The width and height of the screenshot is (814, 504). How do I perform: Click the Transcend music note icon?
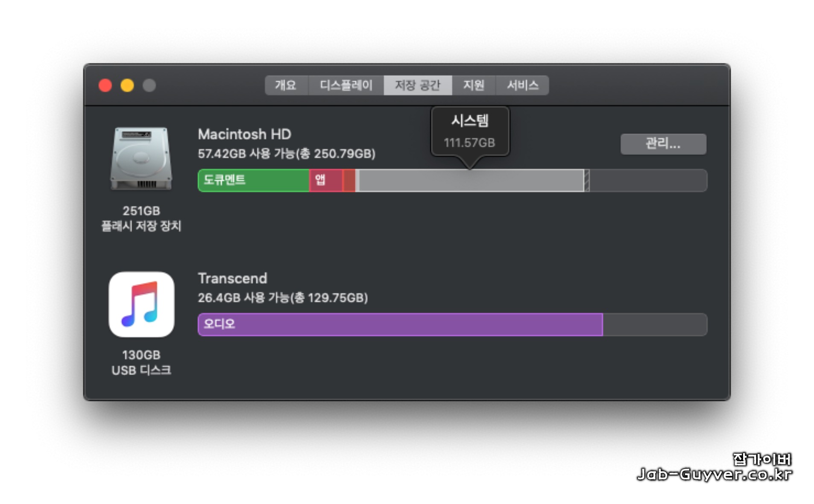coord(141,304)
